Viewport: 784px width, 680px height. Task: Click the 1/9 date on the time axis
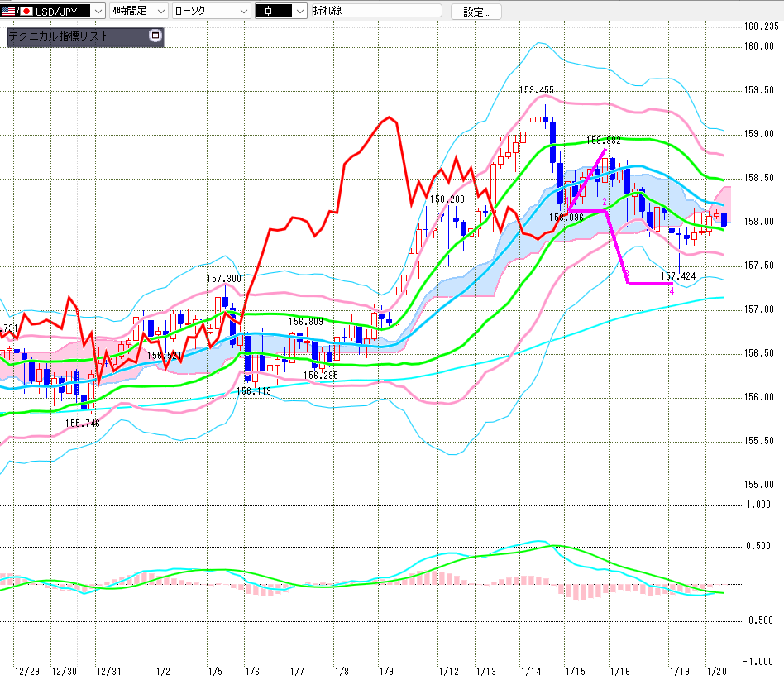[385, 670]
